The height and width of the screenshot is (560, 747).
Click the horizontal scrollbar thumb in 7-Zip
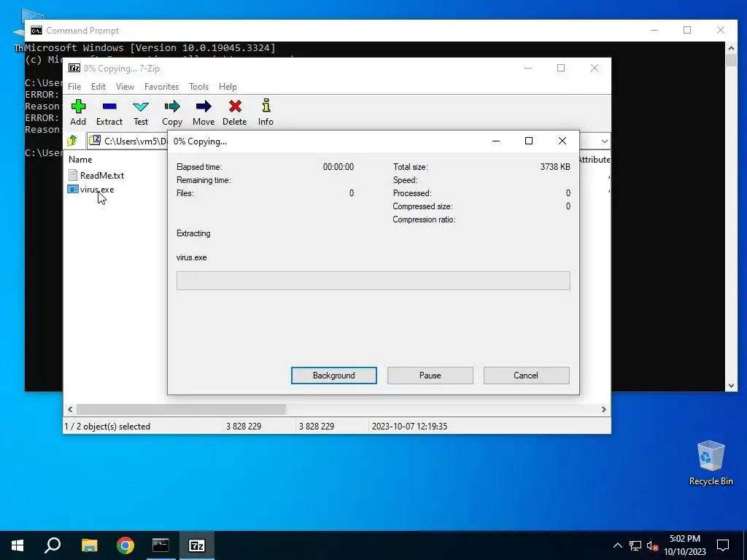click(181, 410)
